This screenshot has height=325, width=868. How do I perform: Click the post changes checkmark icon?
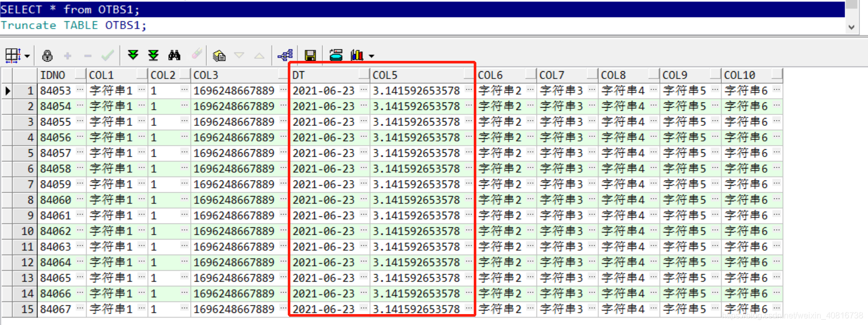pyautogui.click(x=108, y=55)
